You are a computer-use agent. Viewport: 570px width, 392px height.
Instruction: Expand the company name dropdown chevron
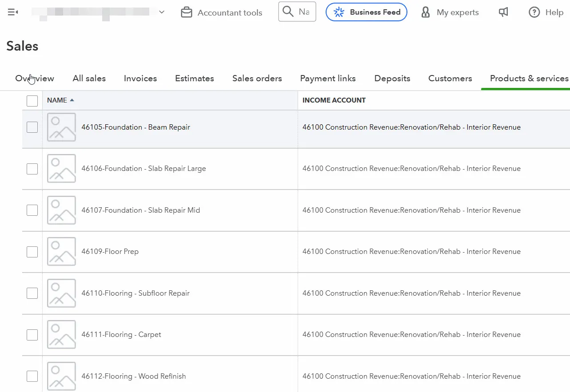click(x=162, y=12)
